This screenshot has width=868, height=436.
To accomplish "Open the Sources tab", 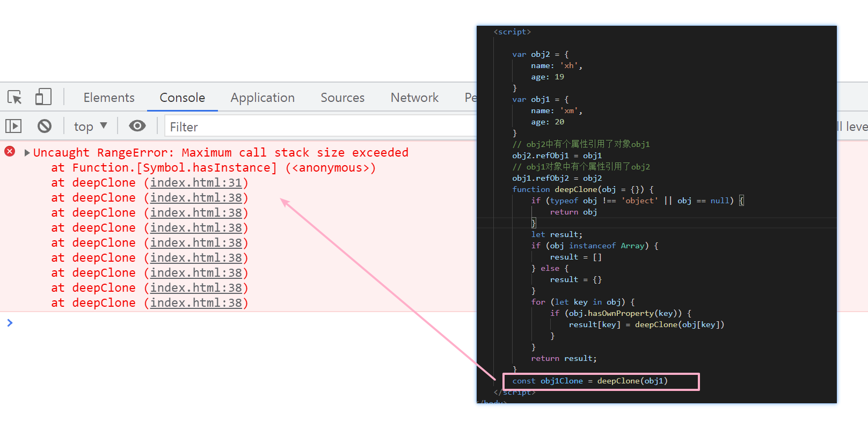I will click(342, 98).
